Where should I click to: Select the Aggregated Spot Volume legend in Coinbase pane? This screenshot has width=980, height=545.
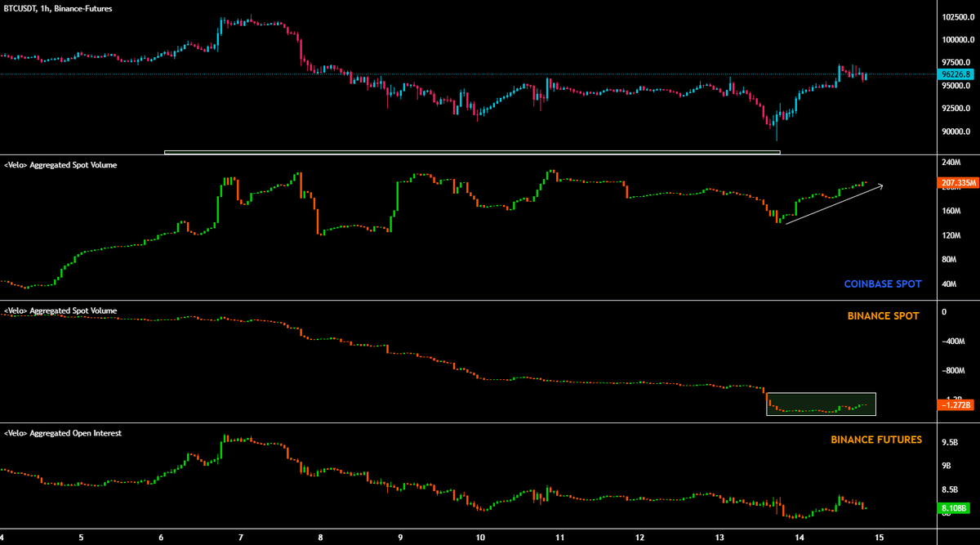pos(60,165)
